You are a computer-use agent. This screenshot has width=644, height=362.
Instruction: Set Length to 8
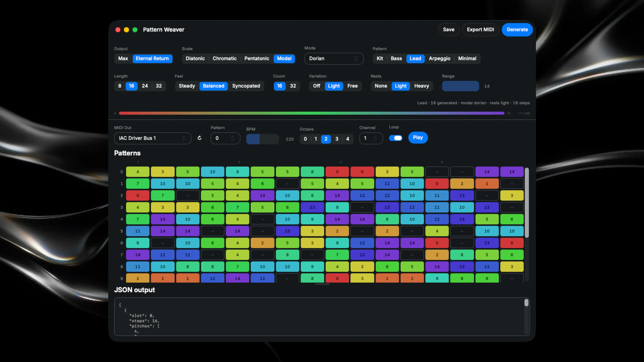(x=120, y=86)
